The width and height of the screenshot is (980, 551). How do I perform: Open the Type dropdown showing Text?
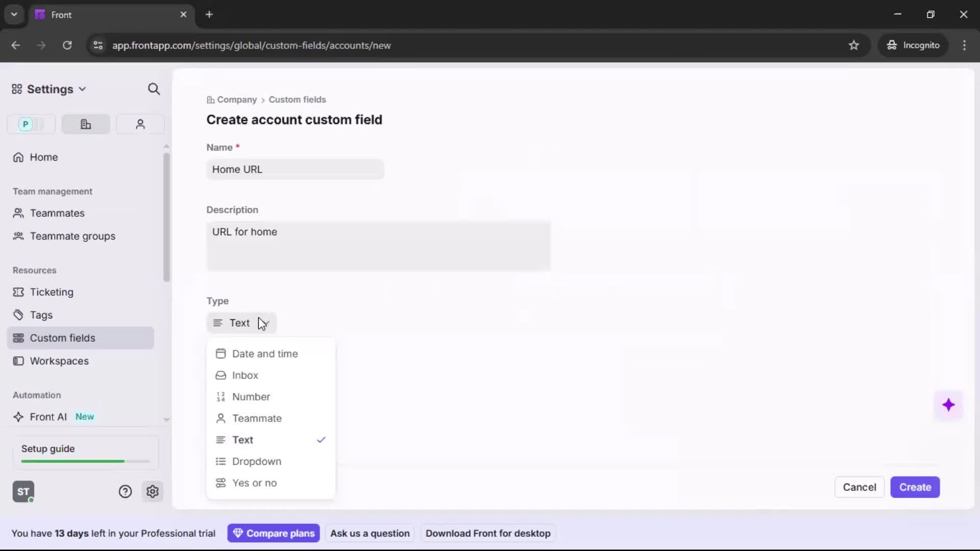(241, 322)
